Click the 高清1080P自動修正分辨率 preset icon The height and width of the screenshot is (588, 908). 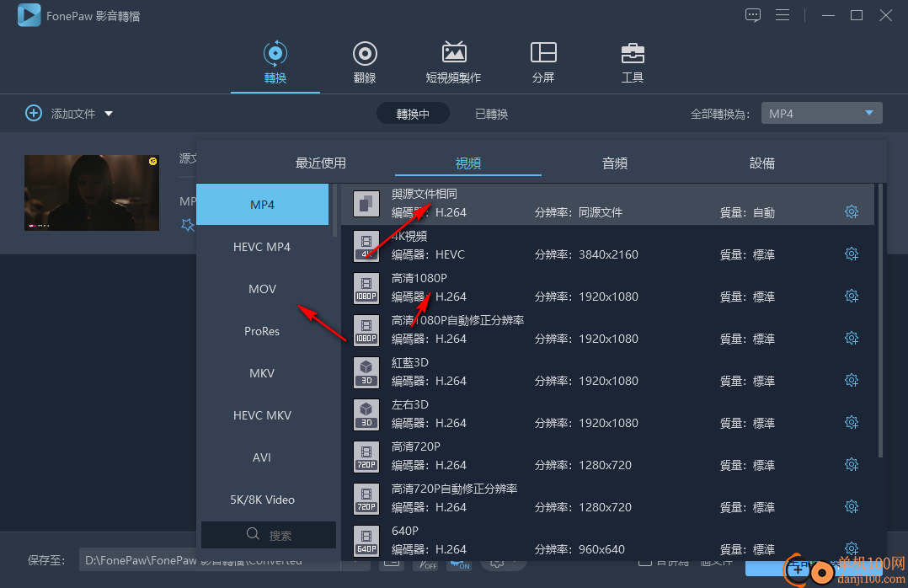(366, 330)
